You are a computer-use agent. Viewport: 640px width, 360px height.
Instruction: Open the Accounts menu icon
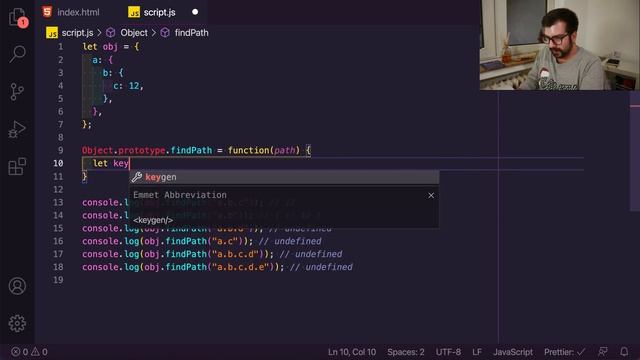pos(17,286)
